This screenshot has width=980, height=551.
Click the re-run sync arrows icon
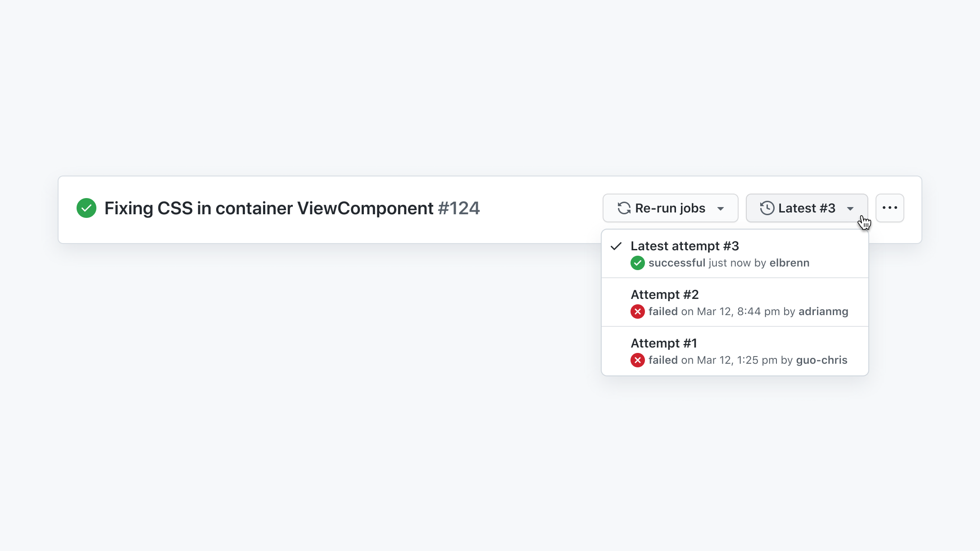click(624, 208)
